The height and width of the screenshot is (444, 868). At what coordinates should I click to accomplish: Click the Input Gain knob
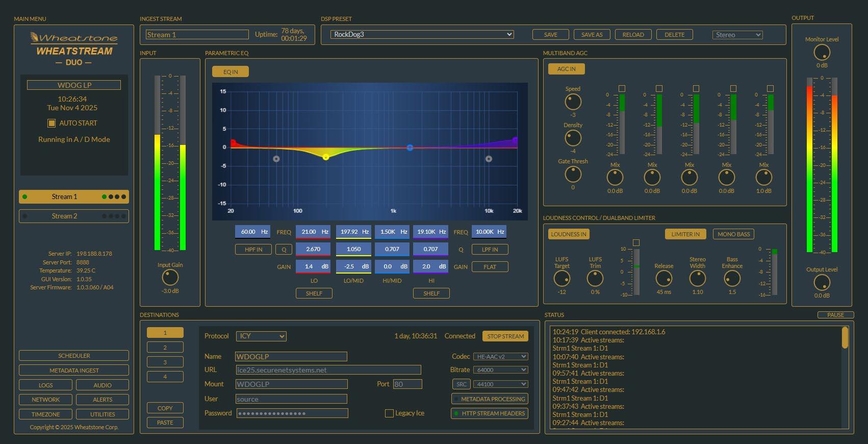[x=170, y=278]
